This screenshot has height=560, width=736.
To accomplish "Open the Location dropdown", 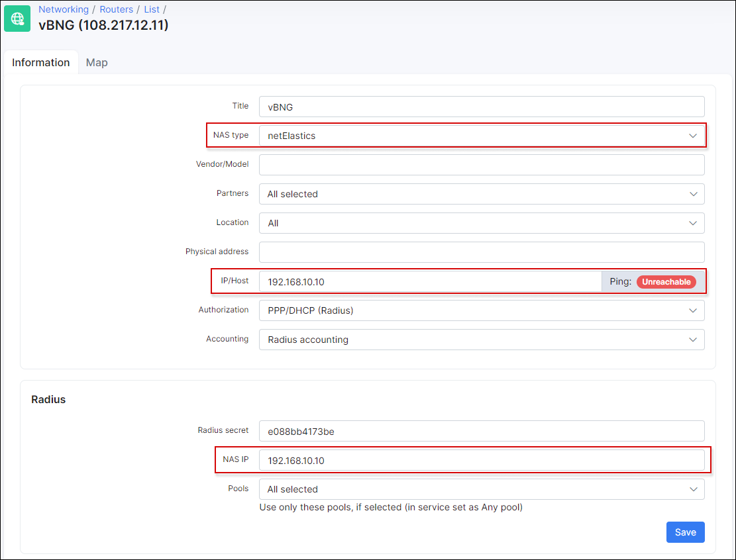I will (x=482, y=223).
